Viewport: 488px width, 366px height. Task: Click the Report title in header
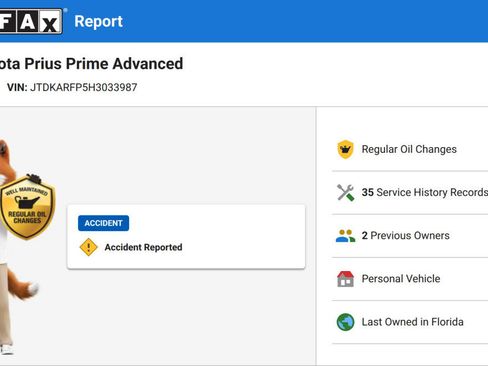[98, 22]
